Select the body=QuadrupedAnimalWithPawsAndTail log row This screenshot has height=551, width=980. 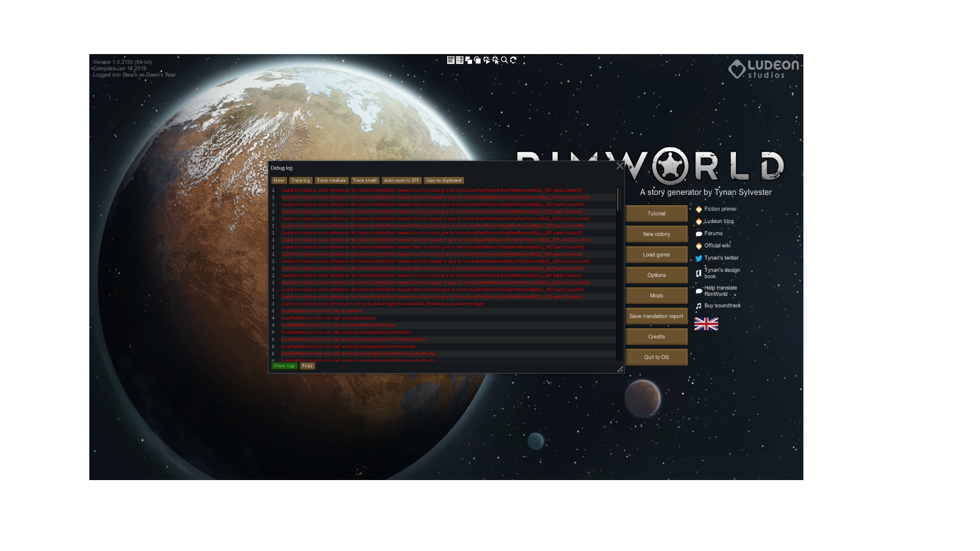coord(443,339)
